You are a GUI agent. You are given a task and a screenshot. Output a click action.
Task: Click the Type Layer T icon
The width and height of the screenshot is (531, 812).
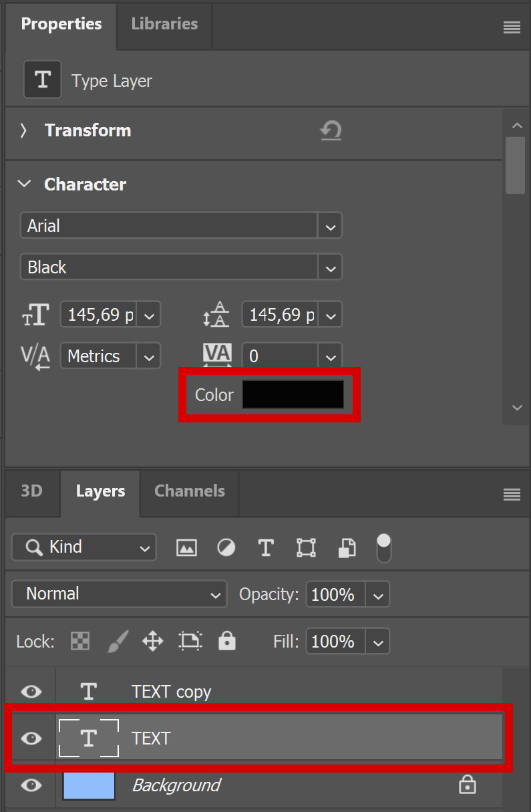point(43,80)
